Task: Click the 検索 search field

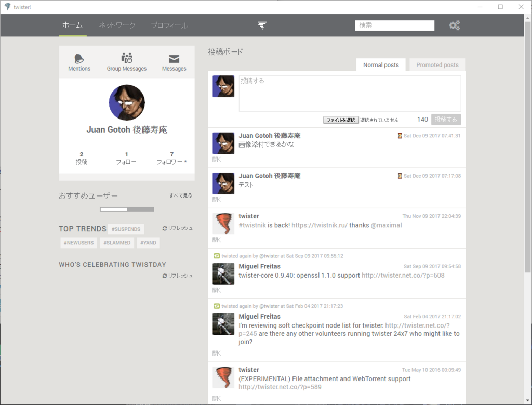Action: click(x=395, y=25)
